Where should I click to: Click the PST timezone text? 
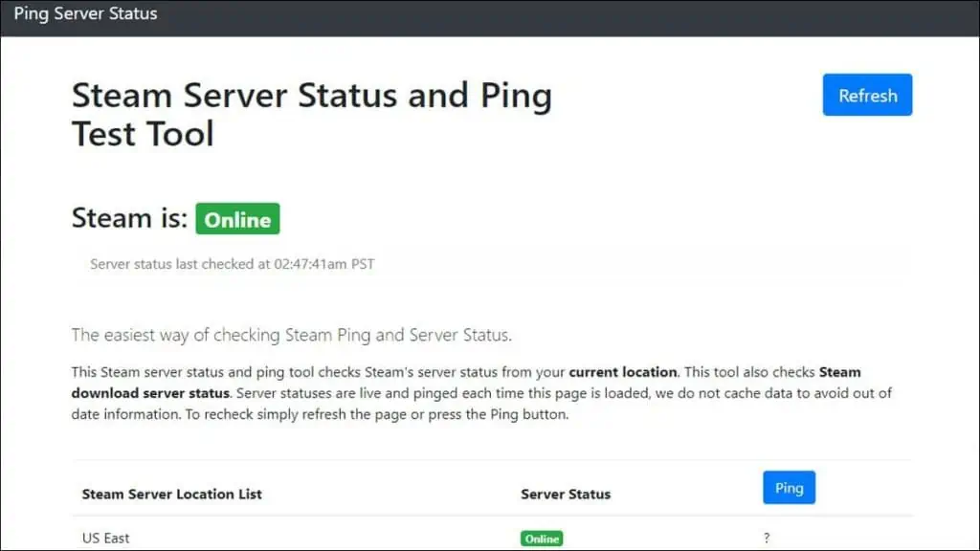coord(361,264)
